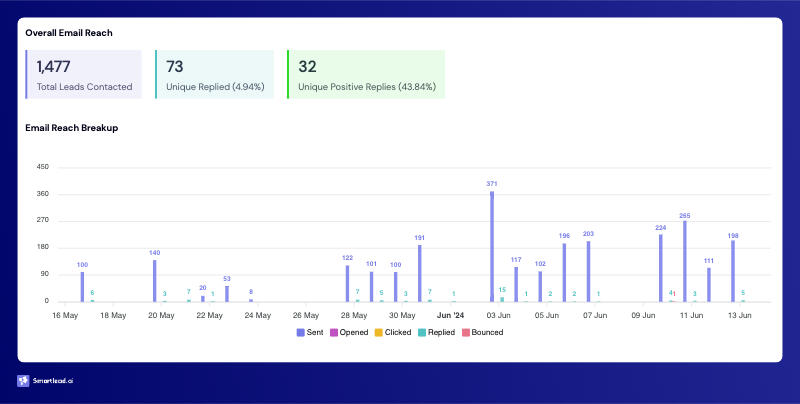Open the Total Leads Contacted card
The image size is (800, 404).
[84, 75]
